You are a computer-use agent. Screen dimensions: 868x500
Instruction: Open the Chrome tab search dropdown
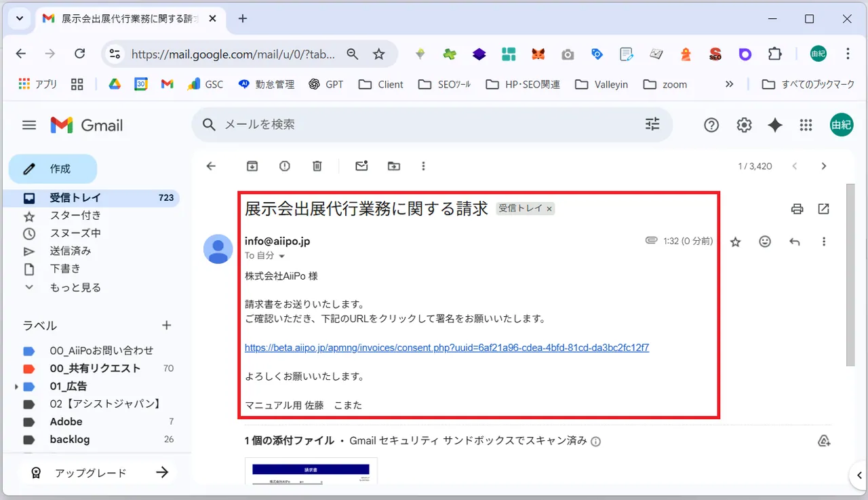pyautogui.click(x=20, y=18)
